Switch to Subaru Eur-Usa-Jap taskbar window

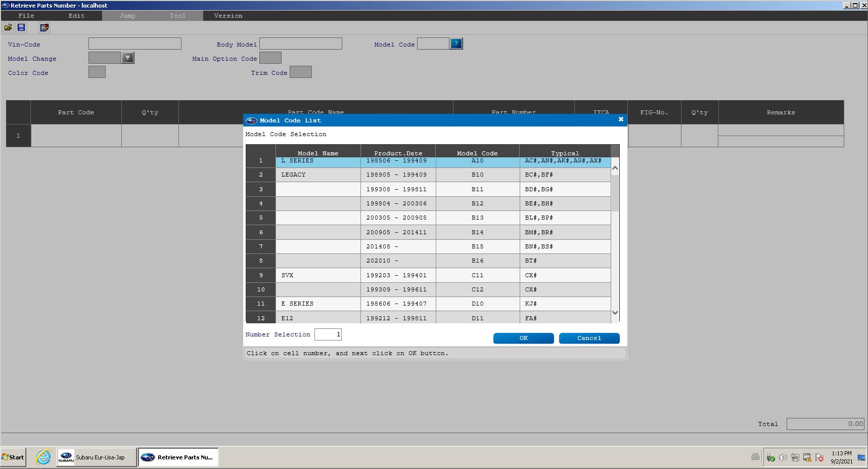(97, 457)
